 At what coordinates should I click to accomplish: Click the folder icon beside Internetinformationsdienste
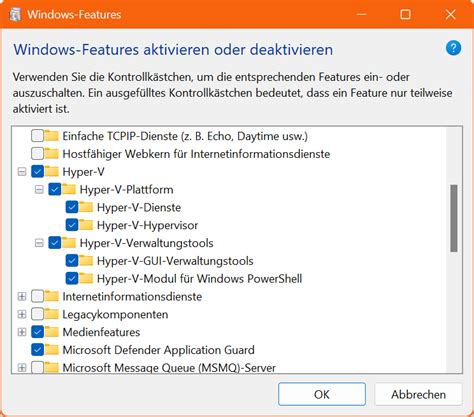pyautogui.click(x=52, y=296)
